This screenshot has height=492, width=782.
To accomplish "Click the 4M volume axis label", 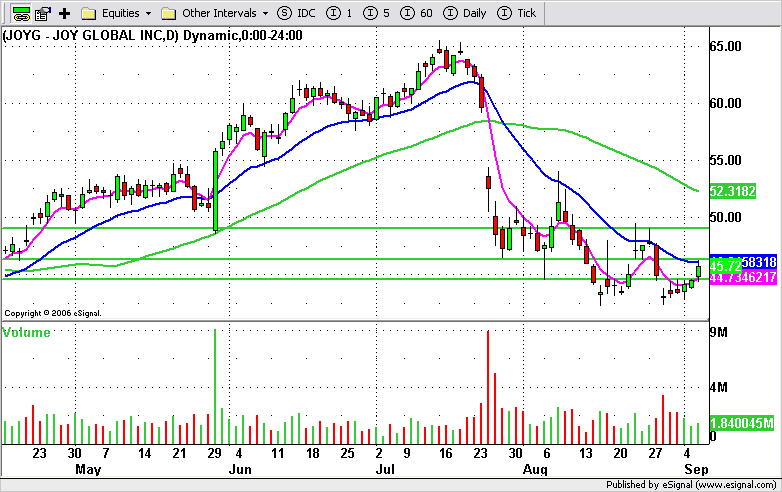I will pyautogui.click(x=719, y=387).
